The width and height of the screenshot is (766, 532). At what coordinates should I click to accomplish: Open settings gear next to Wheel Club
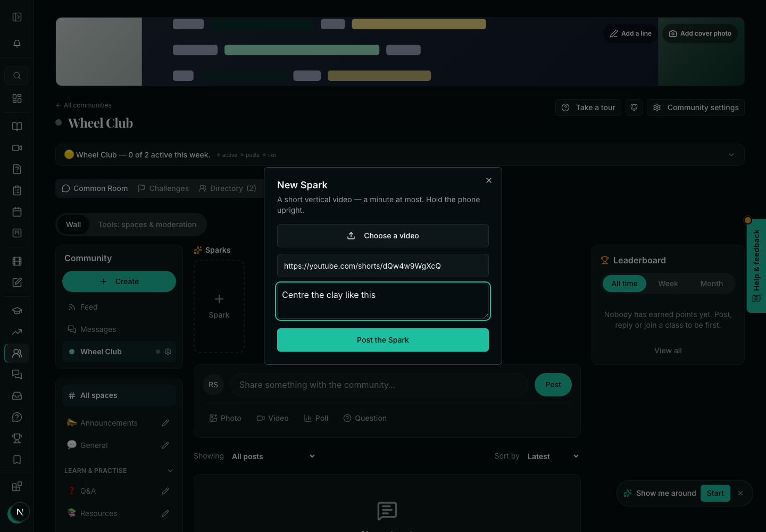168,352
